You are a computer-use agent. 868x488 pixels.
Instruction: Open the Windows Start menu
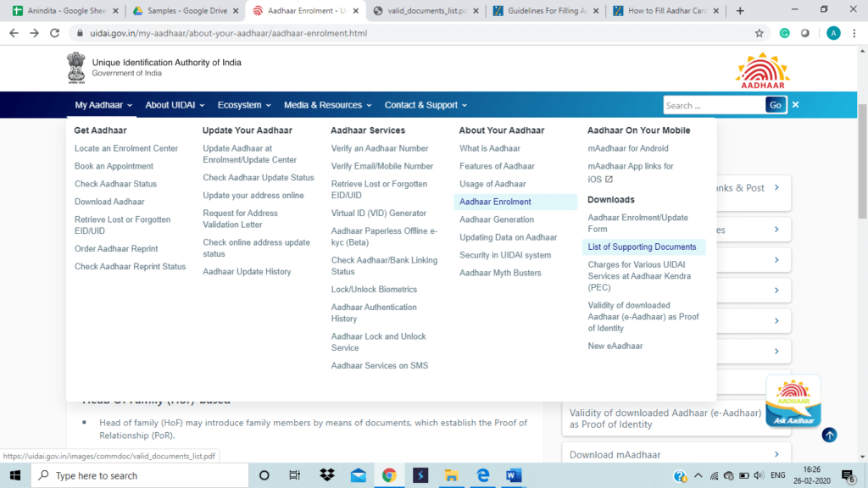click(x=15, y=475)
